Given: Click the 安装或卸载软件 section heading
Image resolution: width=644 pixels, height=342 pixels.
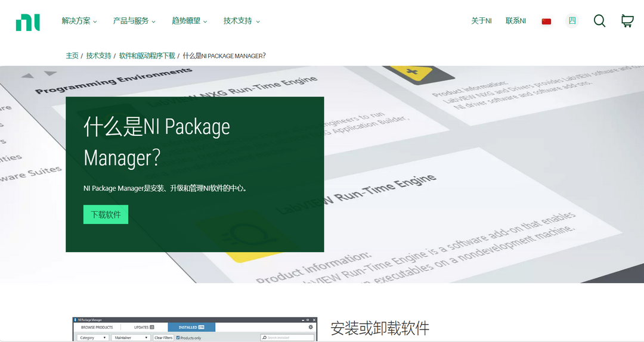Looking at the screenshot, I should tap(380, 328).
